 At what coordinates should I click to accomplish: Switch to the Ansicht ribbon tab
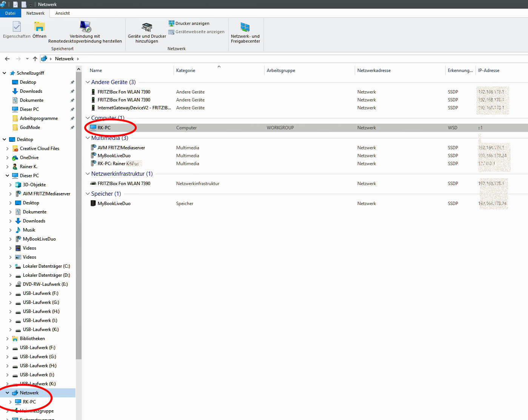63,13
